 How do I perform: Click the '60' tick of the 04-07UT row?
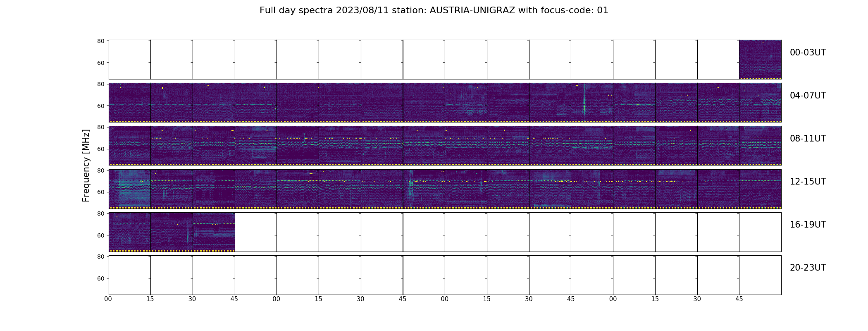(x=100, y=106)
